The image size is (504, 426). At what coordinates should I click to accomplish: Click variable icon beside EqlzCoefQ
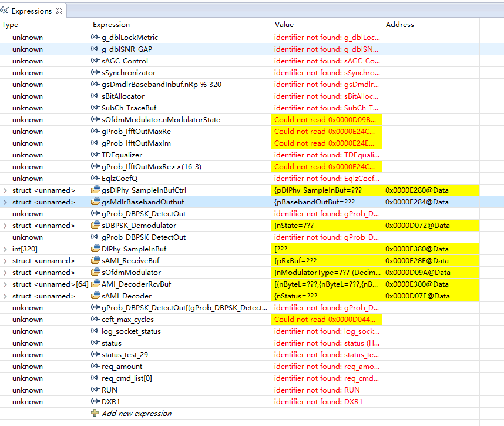coord(96,178)
